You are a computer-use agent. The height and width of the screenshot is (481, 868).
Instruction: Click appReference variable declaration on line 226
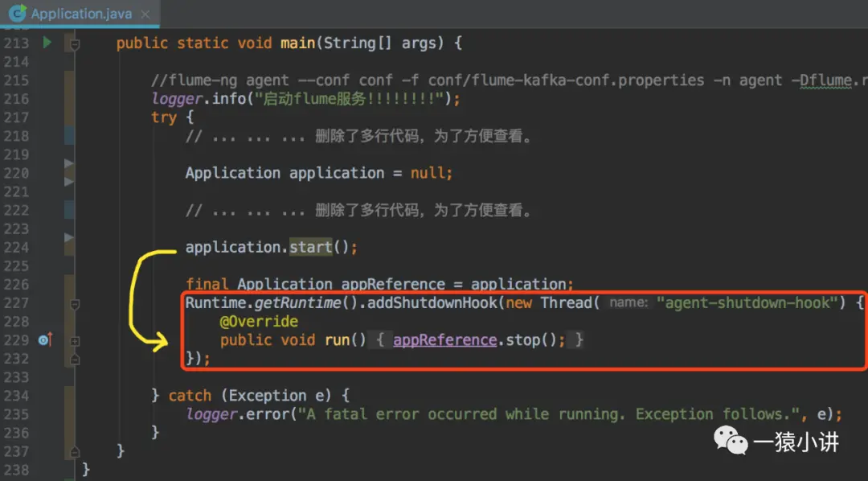(393, 284)
